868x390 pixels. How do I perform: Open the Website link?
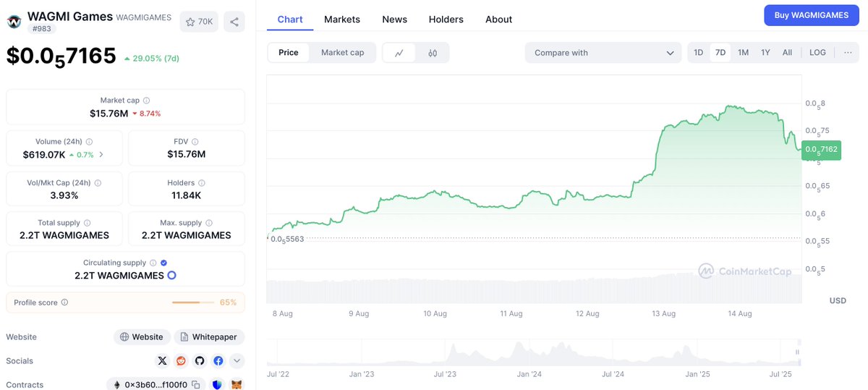point(142,337)
